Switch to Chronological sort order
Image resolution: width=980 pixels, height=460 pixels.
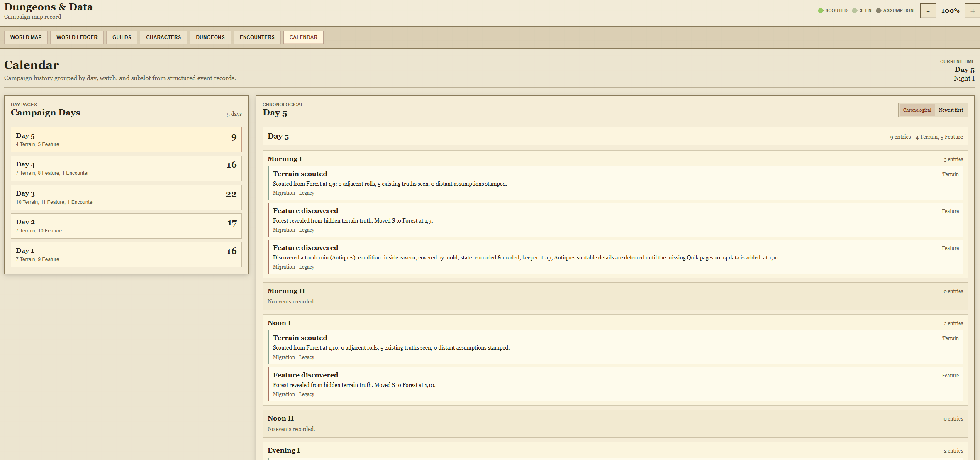tap(917, 110)
